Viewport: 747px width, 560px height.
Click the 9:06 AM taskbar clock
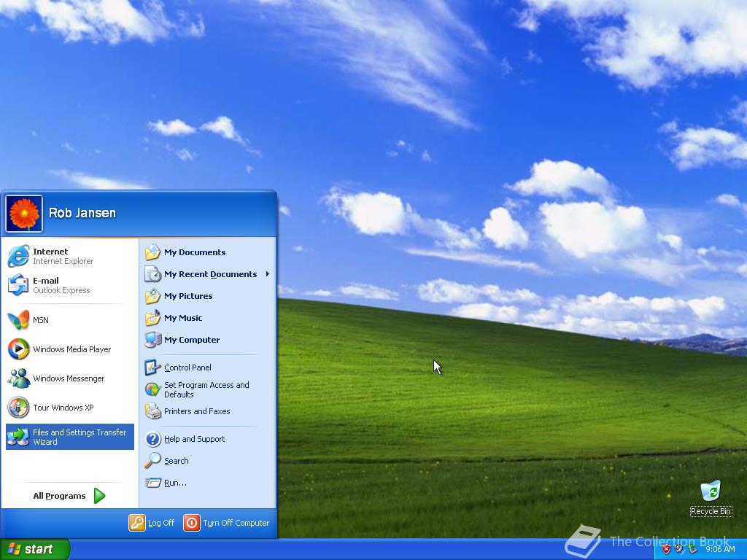(x=720, y=550)
